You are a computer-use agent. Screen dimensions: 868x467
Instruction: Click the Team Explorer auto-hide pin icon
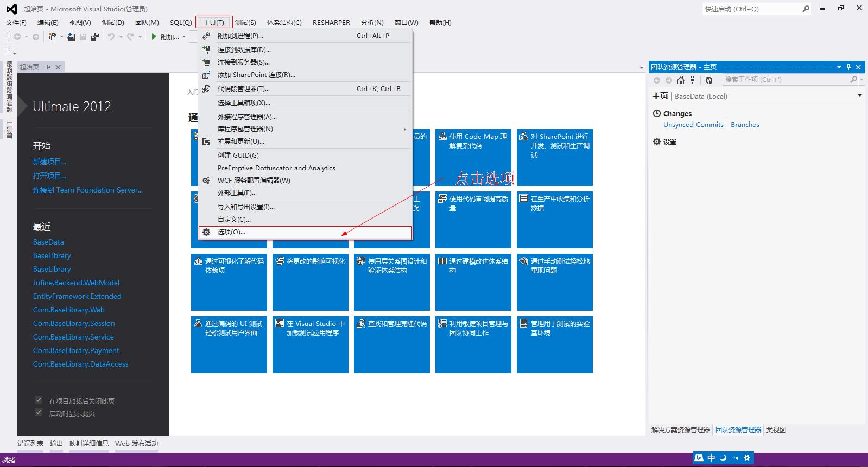(x=849, y=67)
